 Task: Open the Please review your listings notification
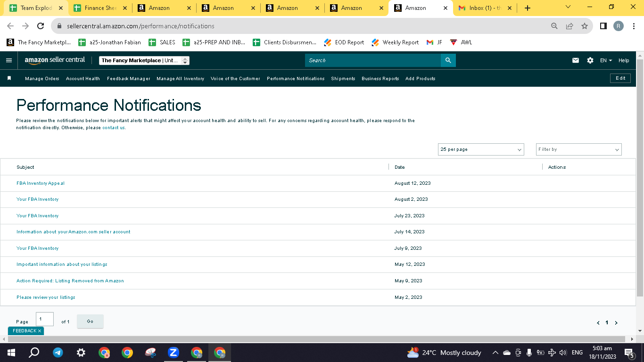(46, 297)
